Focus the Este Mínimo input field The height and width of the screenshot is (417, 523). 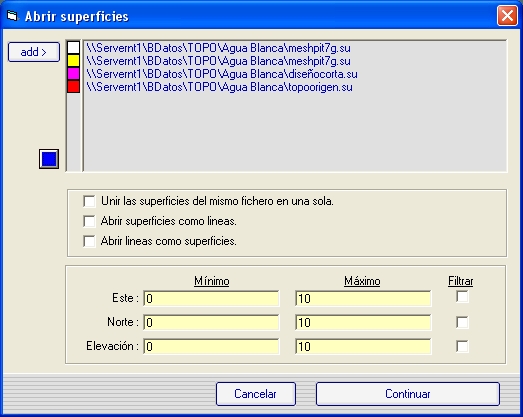pyautogui.click(x=211, y=298)
